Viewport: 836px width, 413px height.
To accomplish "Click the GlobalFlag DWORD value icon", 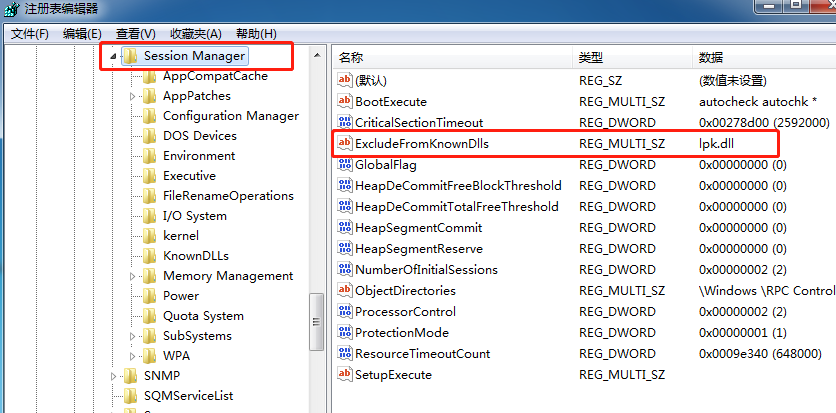I will [x=346, y=165].
